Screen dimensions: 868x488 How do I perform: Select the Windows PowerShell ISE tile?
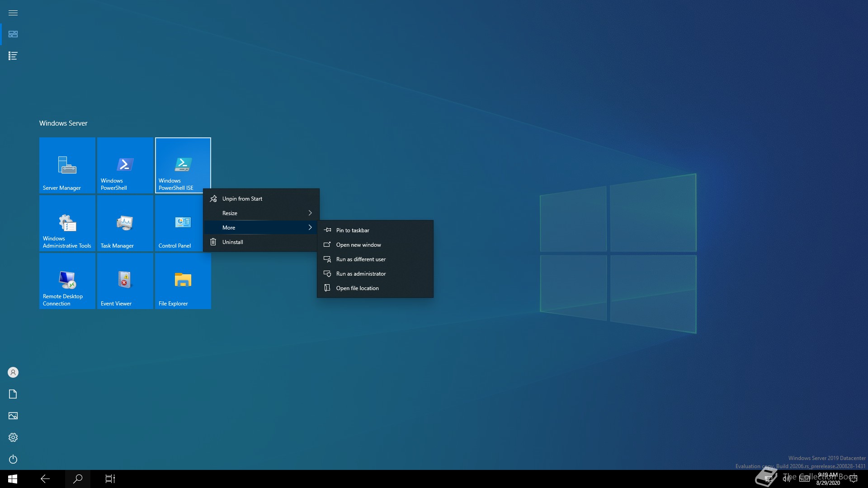coord(183,165)
